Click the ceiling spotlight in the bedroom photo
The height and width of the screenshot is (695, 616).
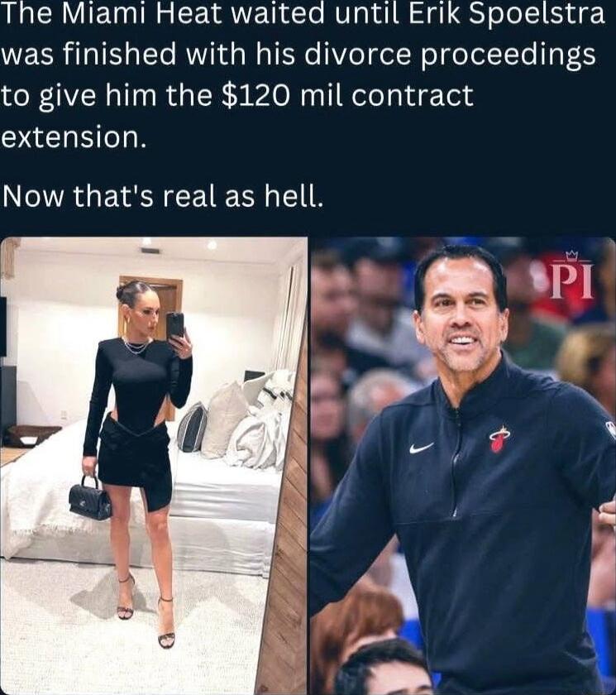click(212, 244)
